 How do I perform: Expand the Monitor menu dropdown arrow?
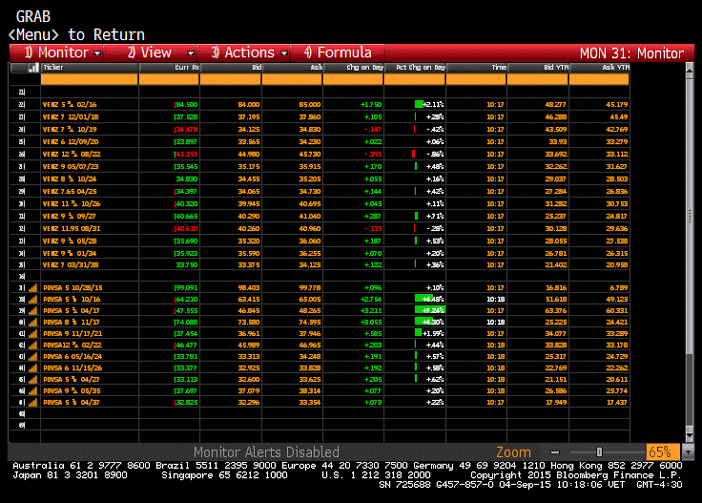point(97,53)
